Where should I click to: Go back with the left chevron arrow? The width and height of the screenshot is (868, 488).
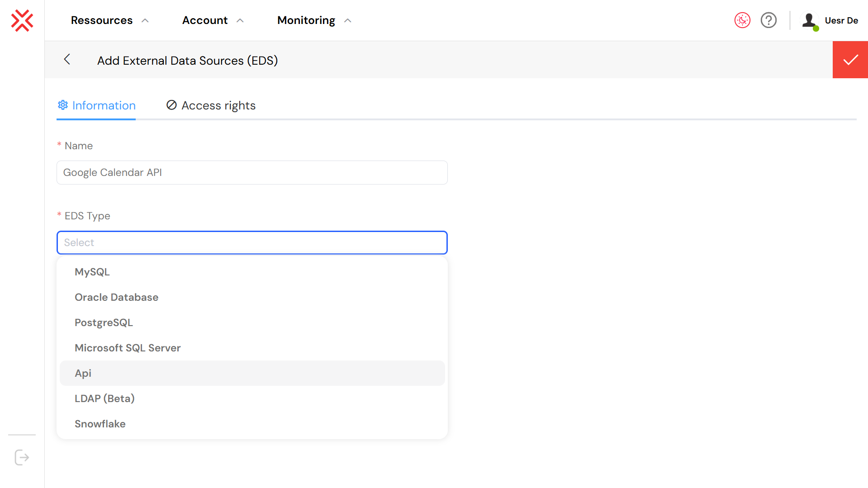67,59
